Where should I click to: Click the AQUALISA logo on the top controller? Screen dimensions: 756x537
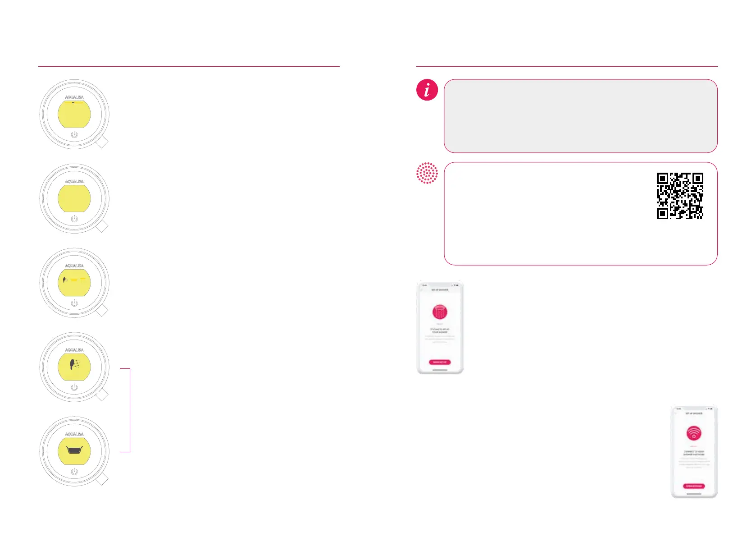point(74,97)
